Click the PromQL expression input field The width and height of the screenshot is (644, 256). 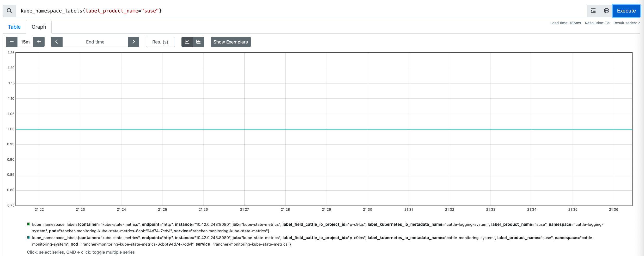point(301,11)
